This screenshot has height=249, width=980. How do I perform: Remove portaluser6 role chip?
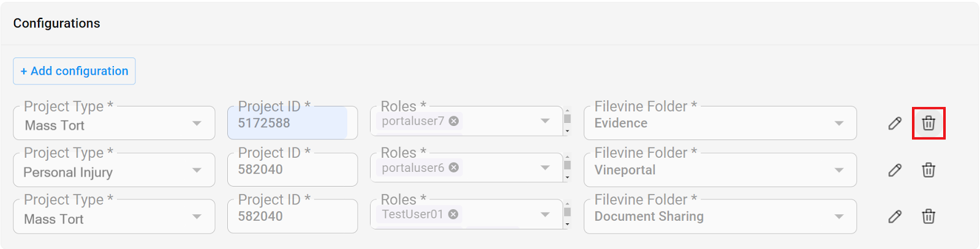[454, 168]
